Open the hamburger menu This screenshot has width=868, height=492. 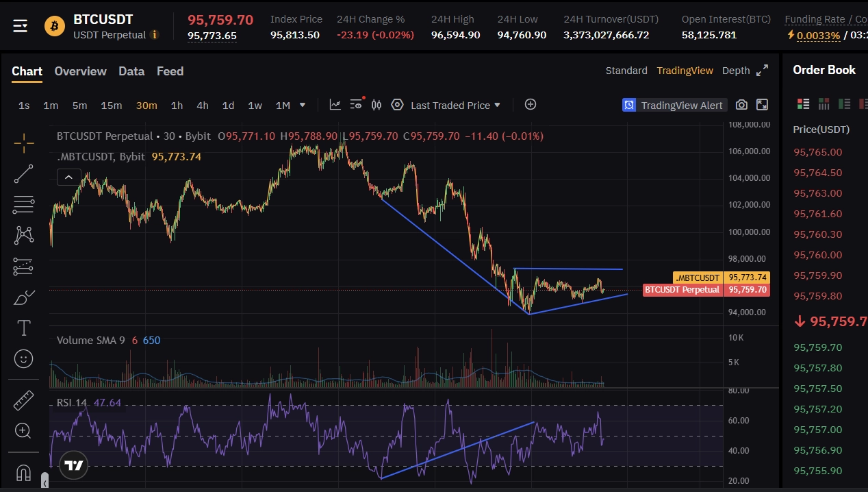[21, 26]
